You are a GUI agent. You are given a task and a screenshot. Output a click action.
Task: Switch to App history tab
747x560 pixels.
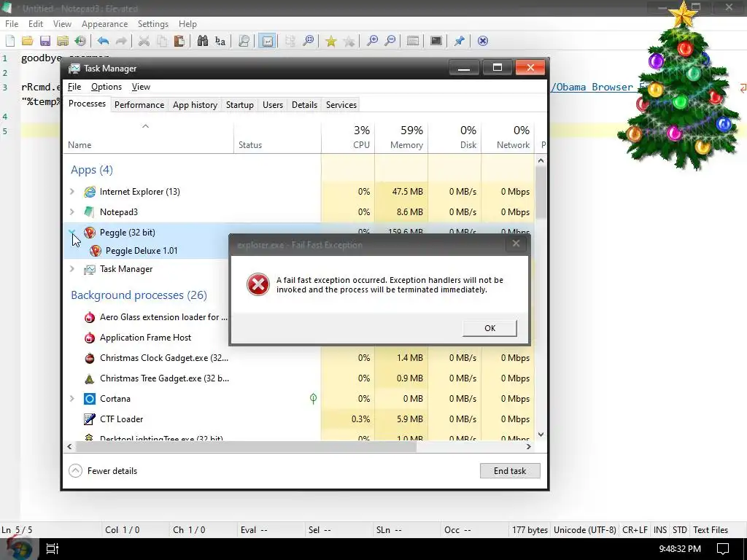(195, 105)
